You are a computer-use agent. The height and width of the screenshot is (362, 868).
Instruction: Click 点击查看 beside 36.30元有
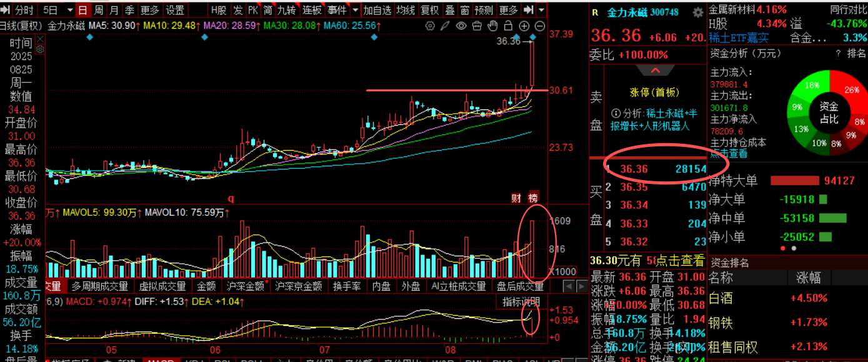click(679, 261)
